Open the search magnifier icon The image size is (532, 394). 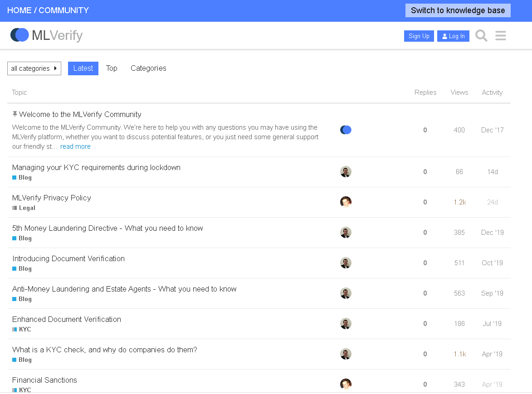pos(481,35)
